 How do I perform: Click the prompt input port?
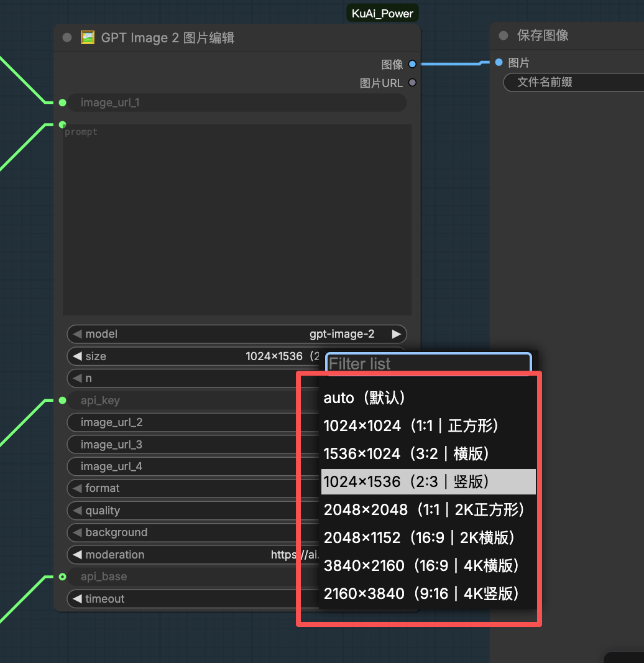(x=63, y=124)
